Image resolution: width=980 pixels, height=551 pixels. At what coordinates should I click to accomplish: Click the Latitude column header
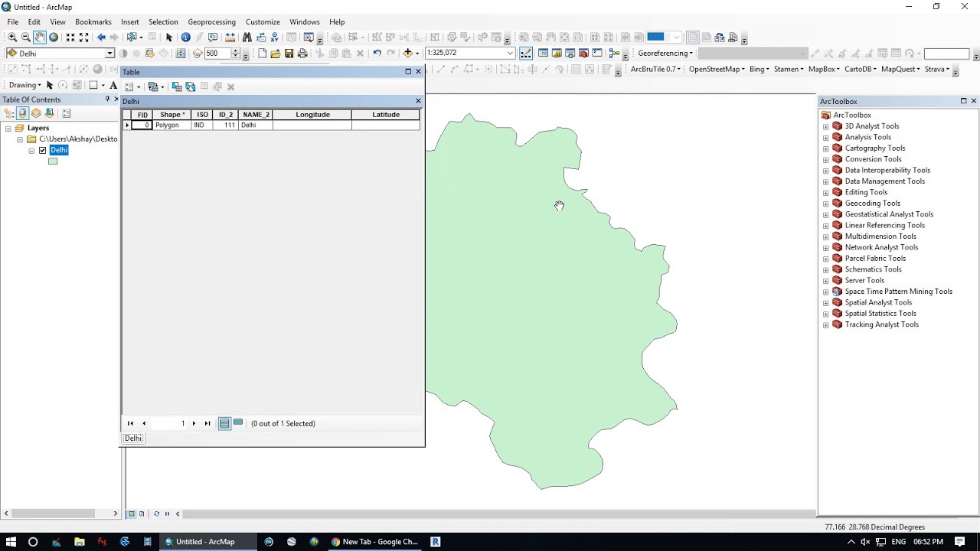pyautogui.click(x=386, y=115)
